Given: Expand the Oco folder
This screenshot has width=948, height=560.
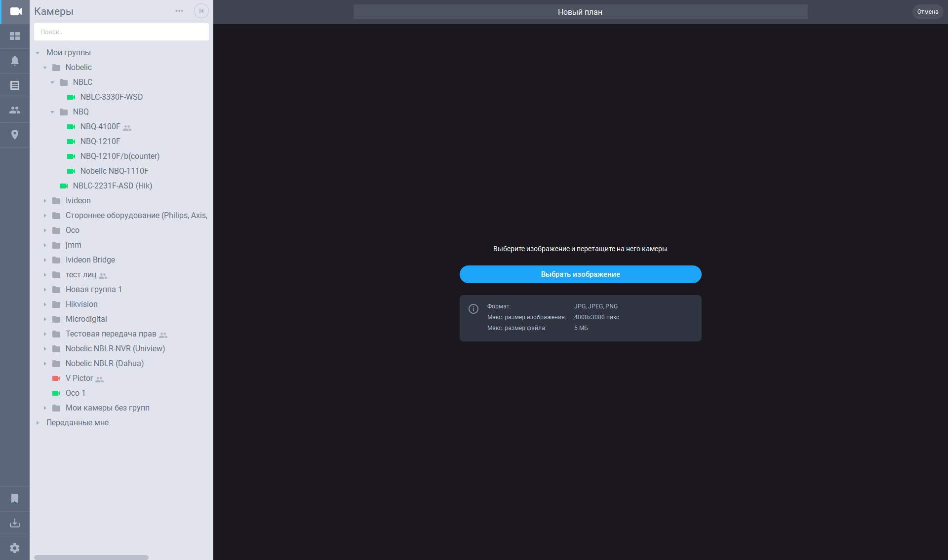Looking at the screenshot, I should click(45, 230).
